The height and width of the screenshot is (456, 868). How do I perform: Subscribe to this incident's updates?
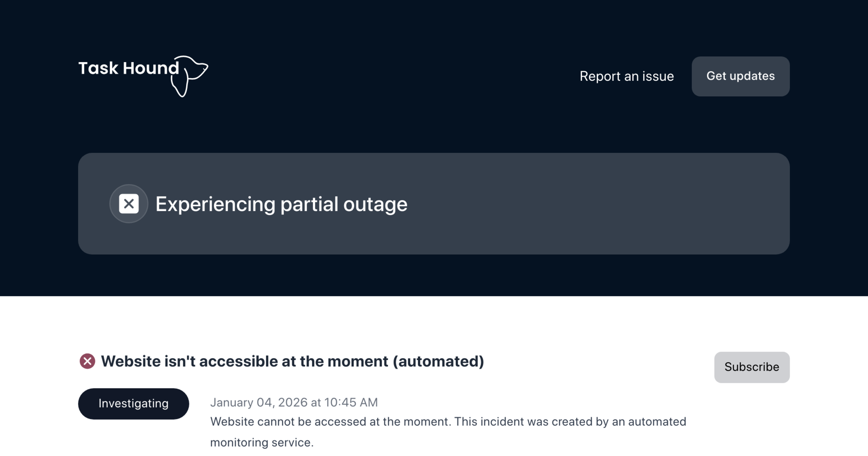coord(752,367)
